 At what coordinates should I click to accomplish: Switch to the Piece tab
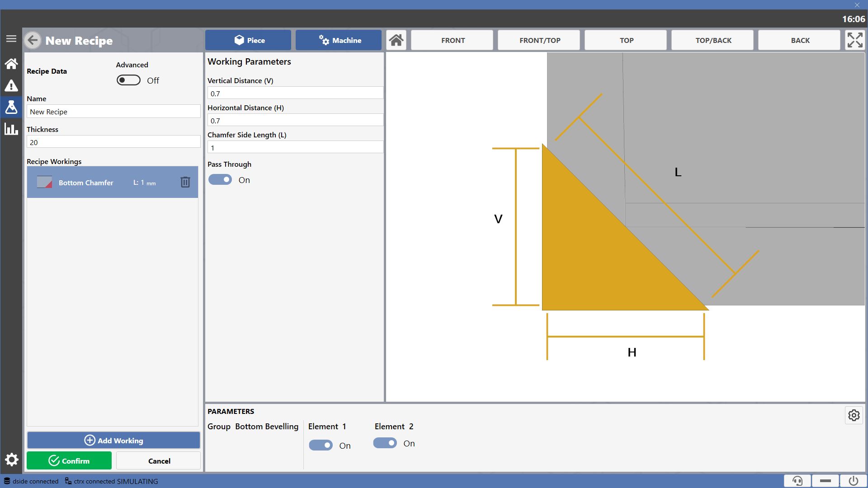[248, 40]
